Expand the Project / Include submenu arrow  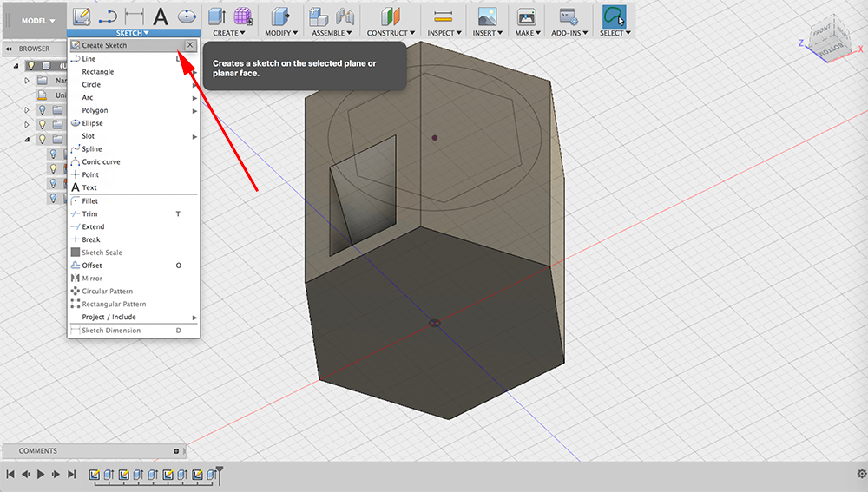click(194, 317)
